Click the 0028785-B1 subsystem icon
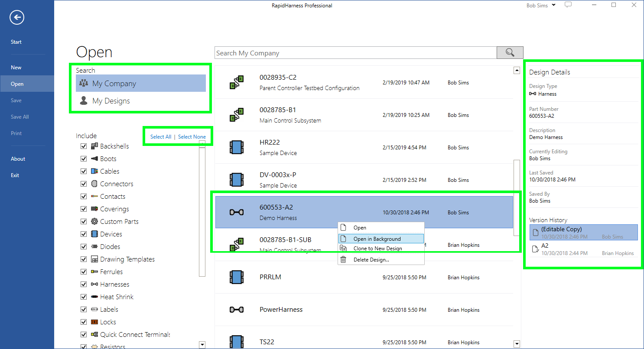This screenshot has height=349, width=644. 236,115
